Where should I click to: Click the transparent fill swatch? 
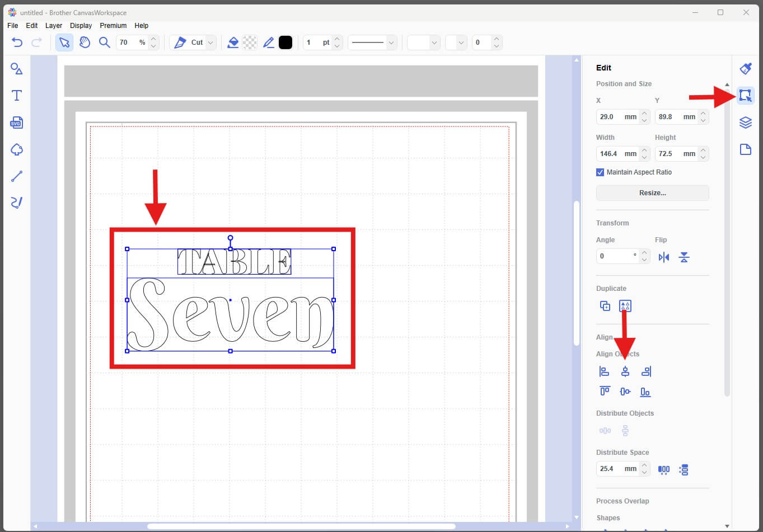(250, 43)
